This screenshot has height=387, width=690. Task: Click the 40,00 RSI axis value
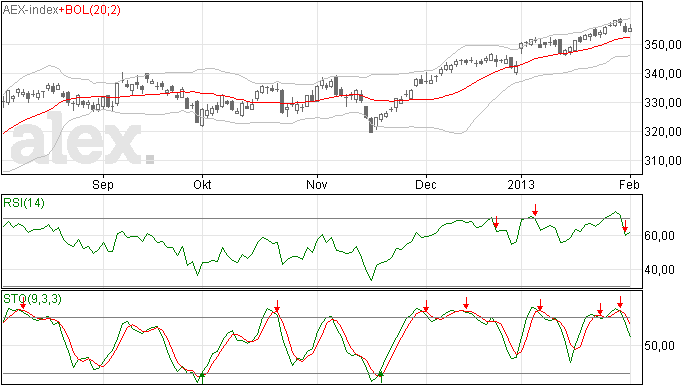tap(659, 270)
